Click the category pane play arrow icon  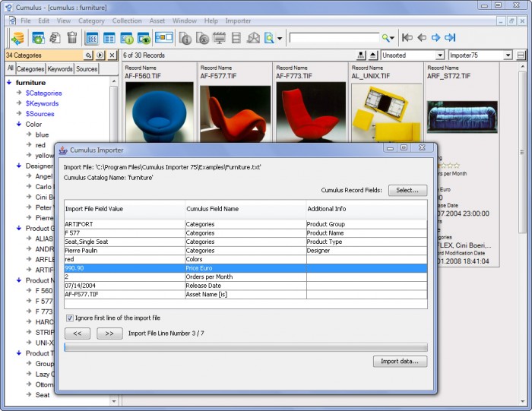(x=100, y=55)
